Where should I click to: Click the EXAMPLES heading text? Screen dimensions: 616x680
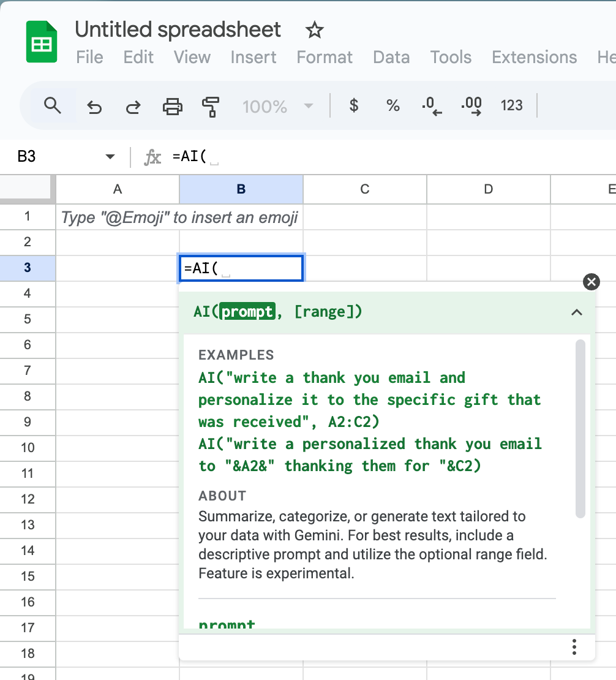236,355
